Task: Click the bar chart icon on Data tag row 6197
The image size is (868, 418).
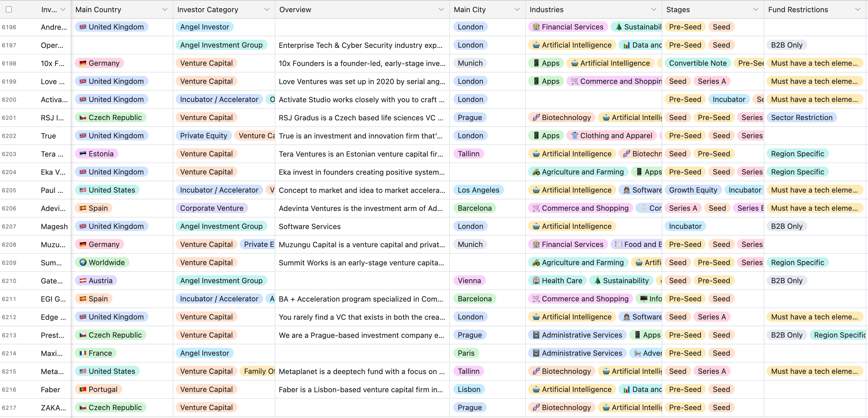Action: [627, 45]
